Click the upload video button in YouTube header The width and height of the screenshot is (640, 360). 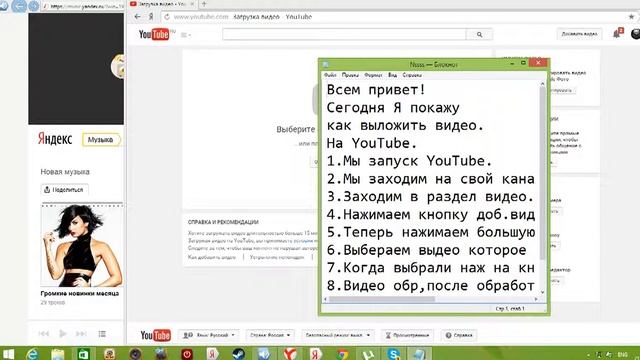click(579, 34)
